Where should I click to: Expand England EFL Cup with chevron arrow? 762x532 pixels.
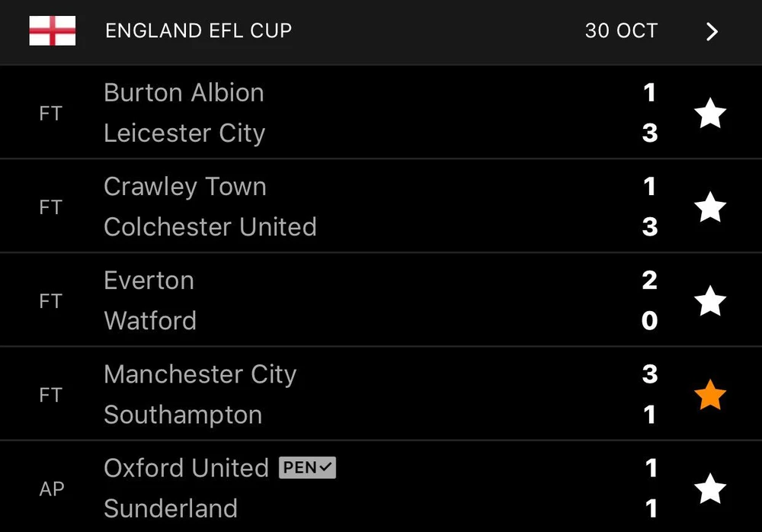point(712,31)
